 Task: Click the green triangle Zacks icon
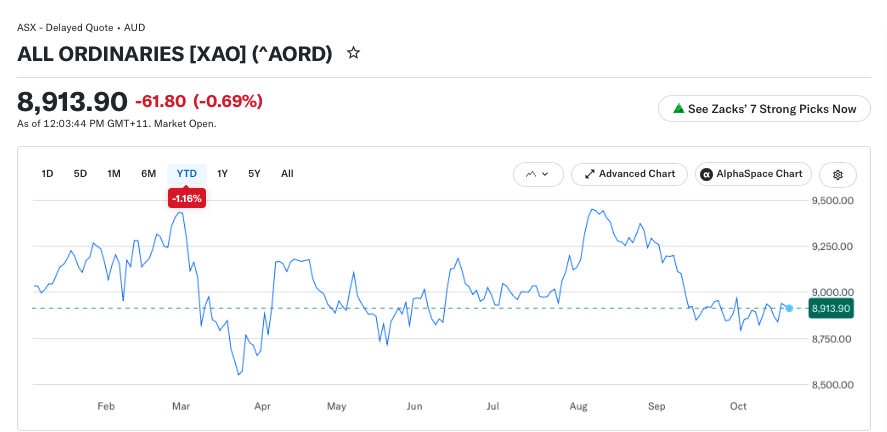[x=678, y=108]
